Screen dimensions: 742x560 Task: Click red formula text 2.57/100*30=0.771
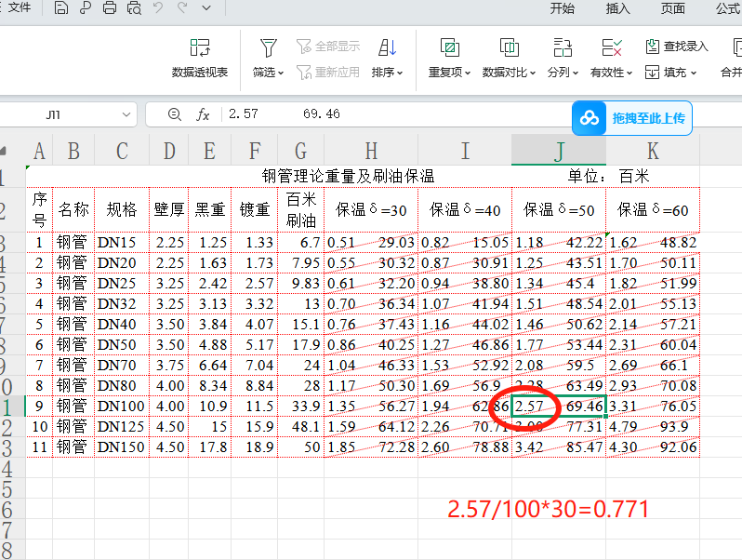click(x=548, y=510)
